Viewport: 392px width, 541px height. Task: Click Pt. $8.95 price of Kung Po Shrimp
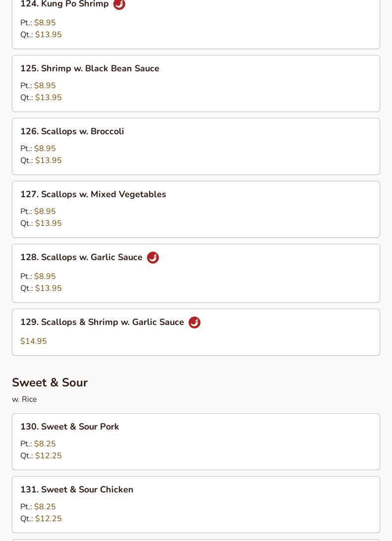pos(38,22)
